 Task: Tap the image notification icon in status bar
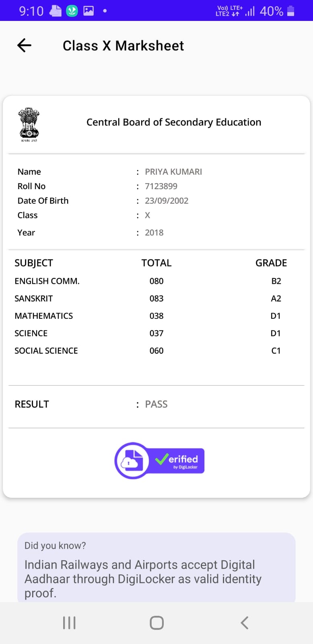(89, 11)
